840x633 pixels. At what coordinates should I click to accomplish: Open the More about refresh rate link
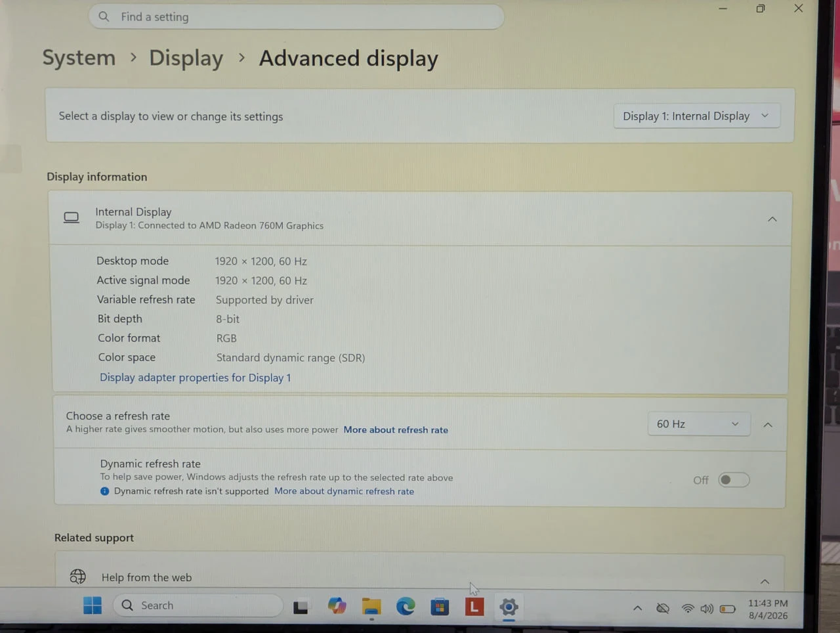point(396,430)
